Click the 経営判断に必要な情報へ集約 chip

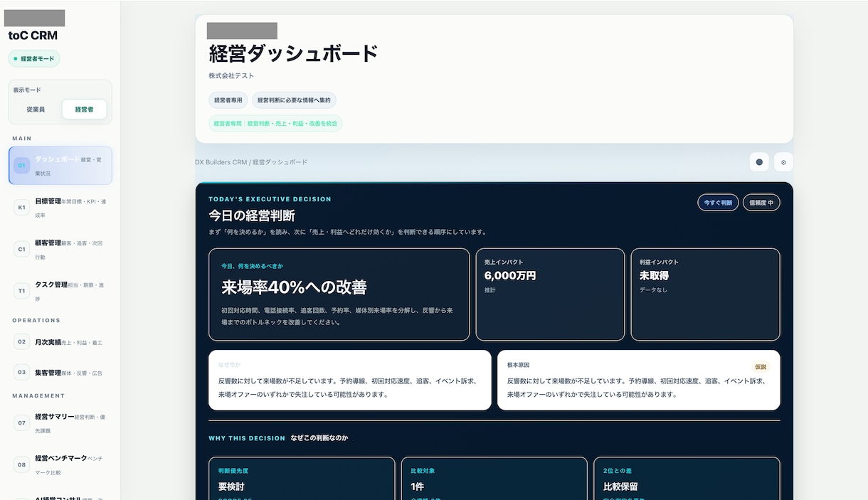coord(294,100)
